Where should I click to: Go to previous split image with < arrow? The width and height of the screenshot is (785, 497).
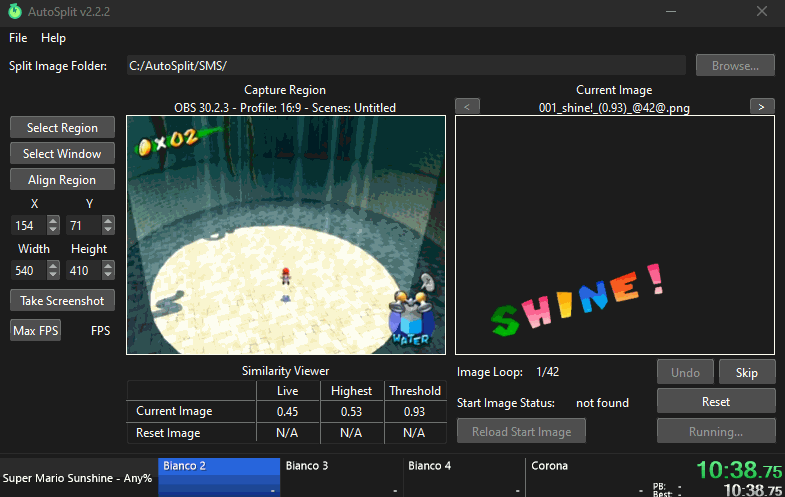467,107
